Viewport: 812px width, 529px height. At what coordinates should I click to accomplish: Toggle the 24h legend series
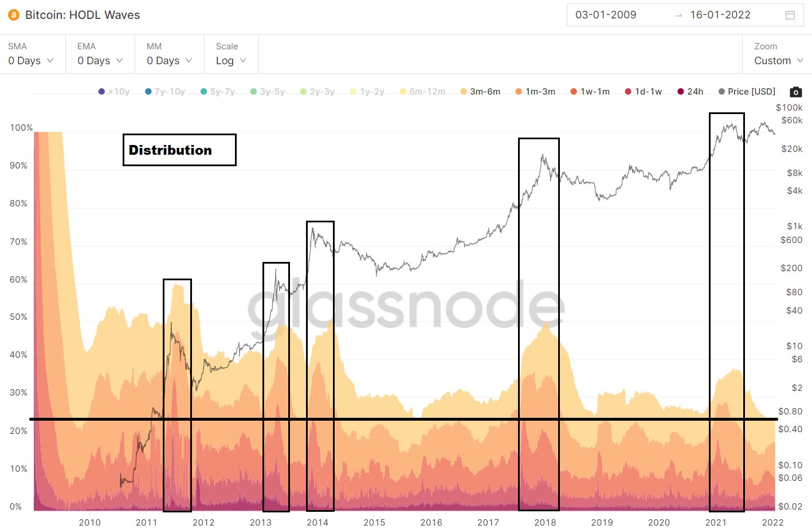pyautogui.click(x=690, y=92)
